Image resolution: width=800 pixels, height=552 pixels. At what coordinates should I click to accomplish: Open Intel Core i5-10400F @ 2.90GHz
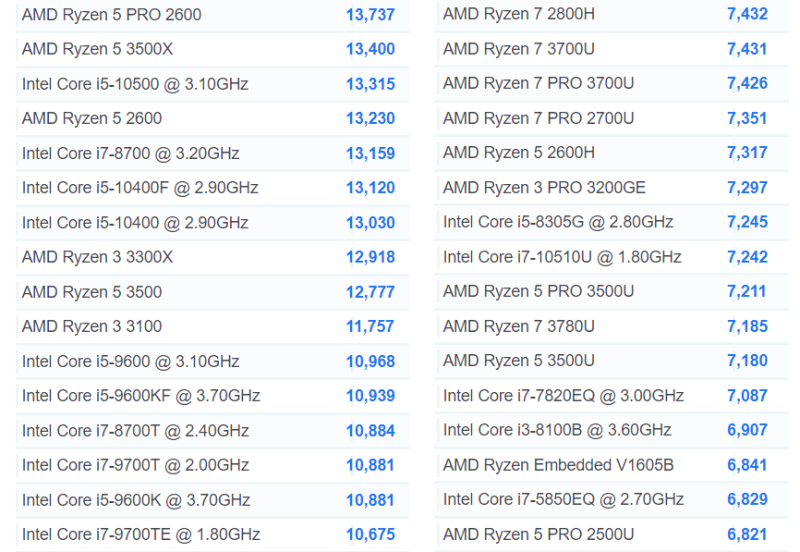coord(140,188)
